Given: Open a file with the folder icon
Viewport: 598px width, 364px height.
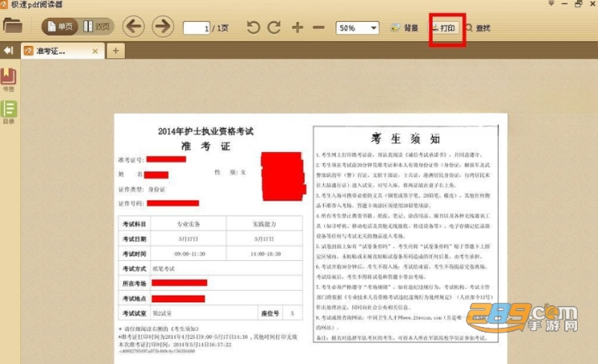Looking at the screenshot, I should coord(13,26).
